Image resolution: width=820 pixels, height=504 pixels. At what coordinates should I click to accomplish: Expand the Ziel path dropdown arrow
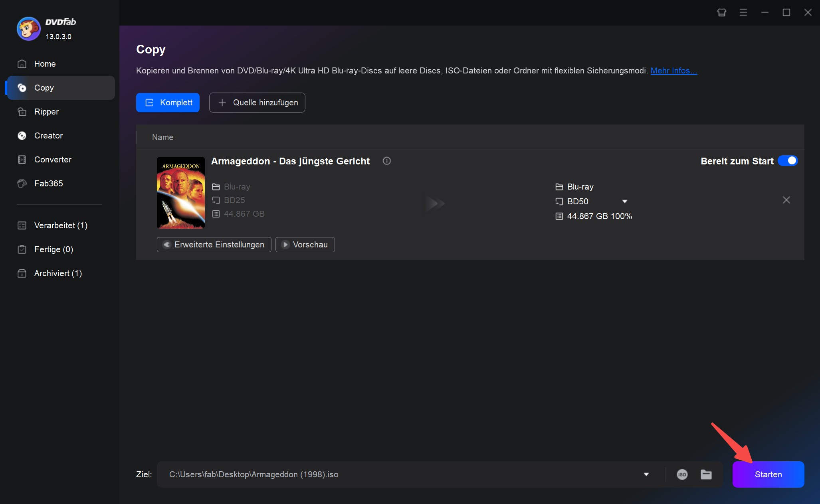(646, 474)
